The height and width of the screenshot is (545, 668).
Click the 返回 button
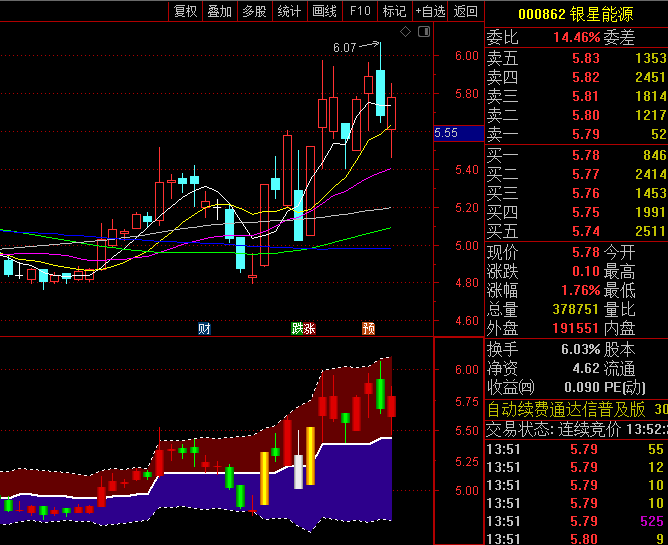(466, 11)
